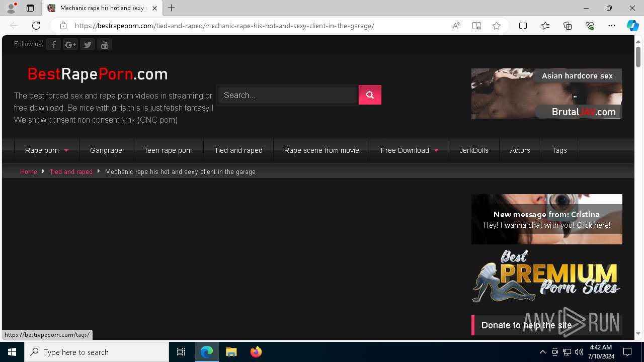Image resolution: width=644 pixels, height=362 pixels.
Task: Click Microsoft Edge taskbar icon
Action: [207, 352]
